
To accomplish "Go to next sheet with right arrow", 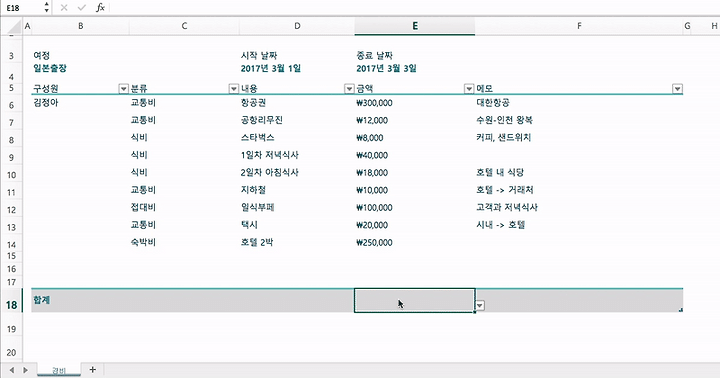I will [26, 370].
